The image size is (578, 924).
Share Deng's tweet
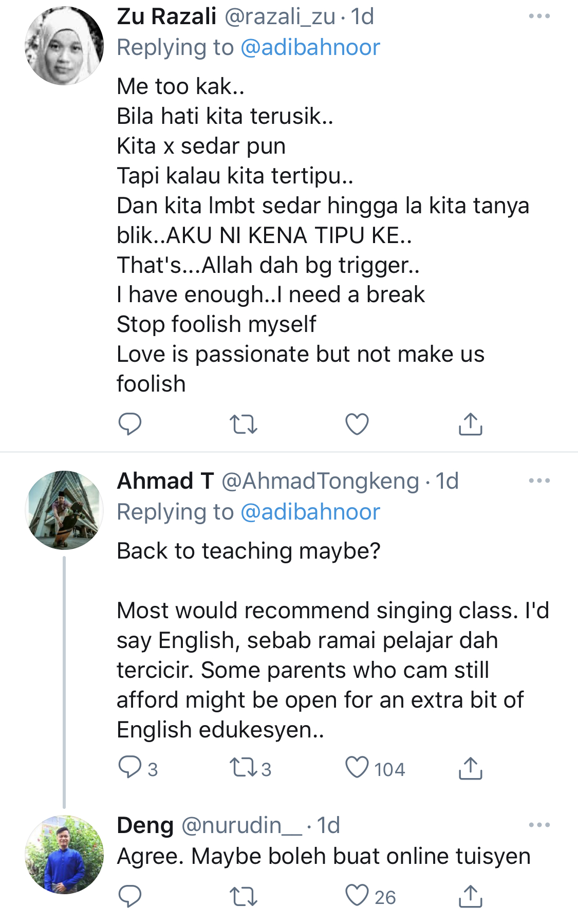point(470,896)
